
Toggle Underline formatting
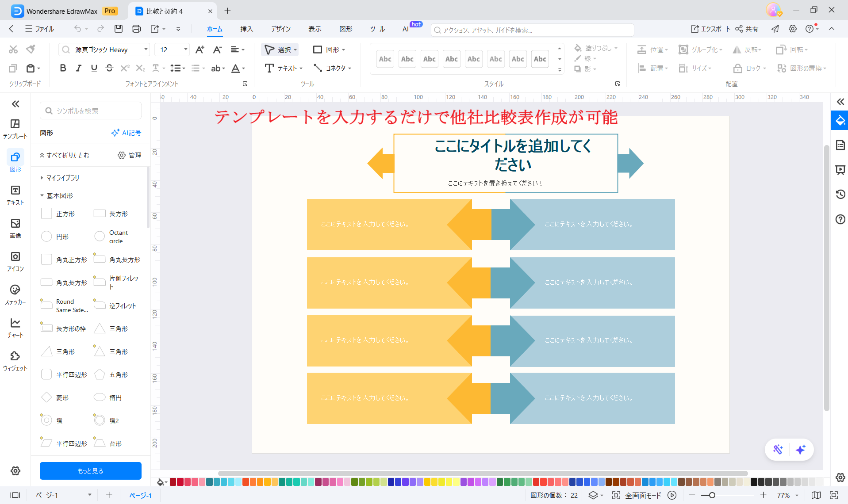click(x=94, y=68)
